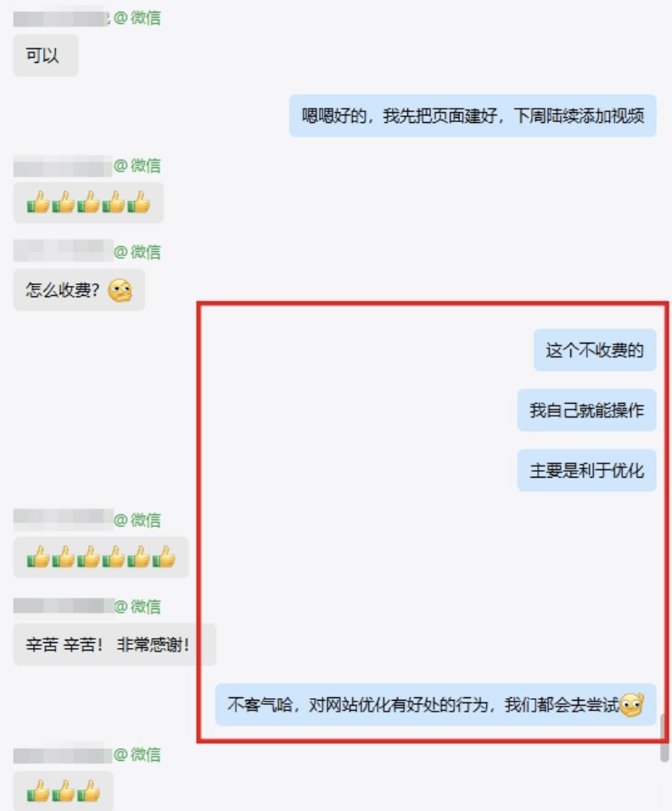This screenshot has width=672, height=811.
Task: Click the last thumbs-up in the six-emoji row
Action: (164, 557)
